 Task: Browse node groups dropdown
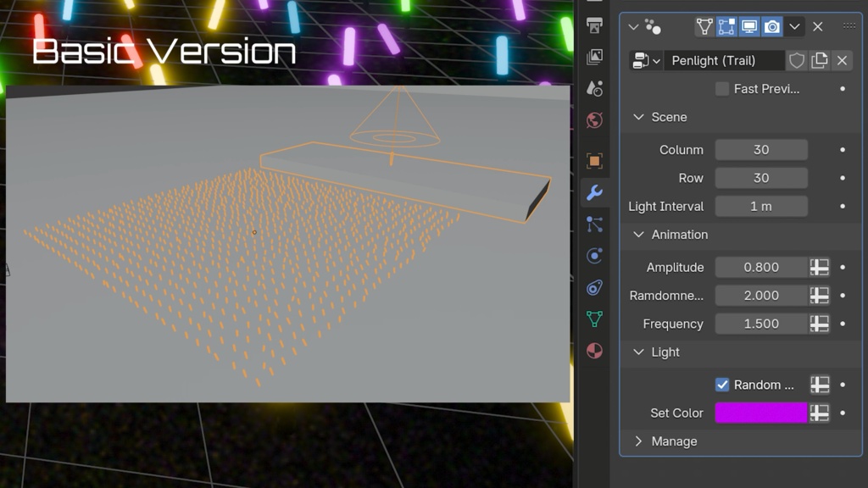[646, 60]
